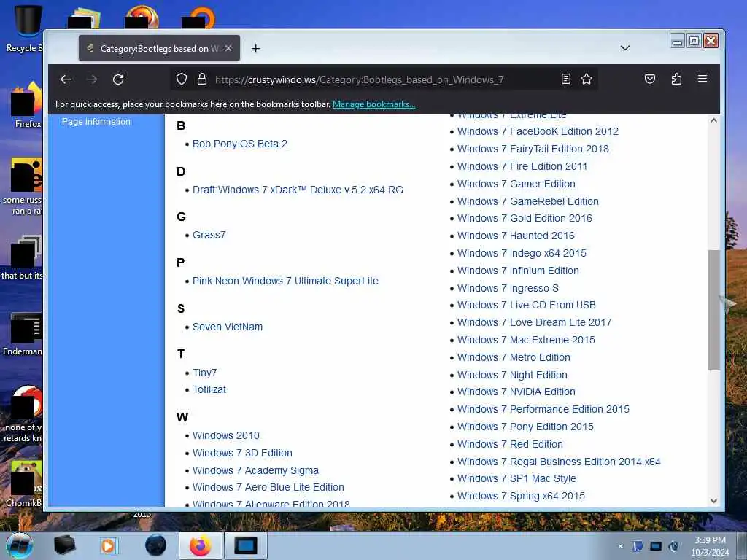Open Windows 7 FairyTail Edition 2018

point(533,149)
